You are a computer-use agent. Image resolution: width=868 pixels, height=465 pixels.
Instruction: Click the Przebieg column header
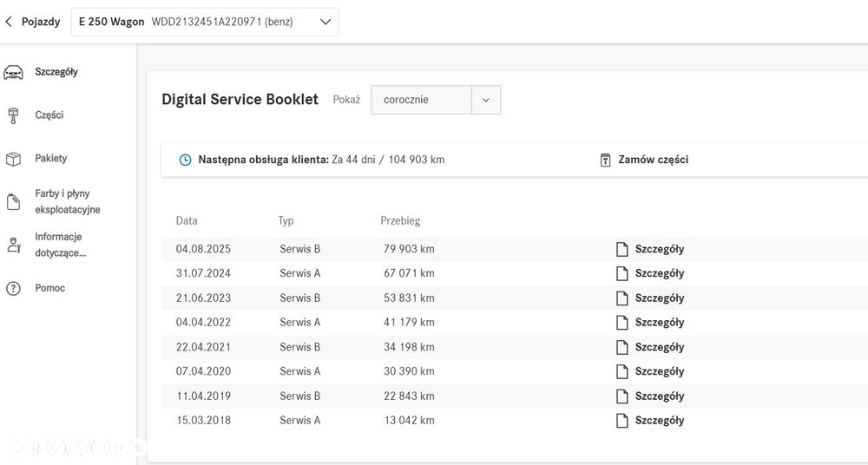click(x=400, y=221)
